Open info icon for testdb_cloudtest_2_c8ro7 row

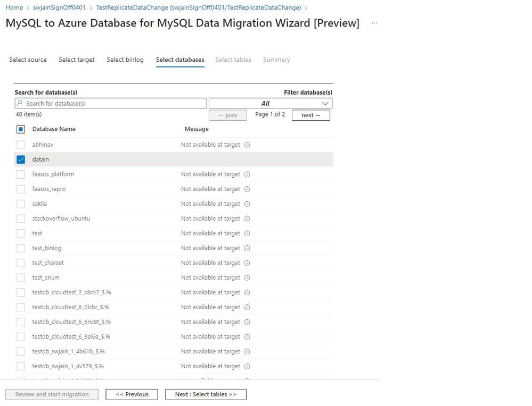tap(247, 293)
